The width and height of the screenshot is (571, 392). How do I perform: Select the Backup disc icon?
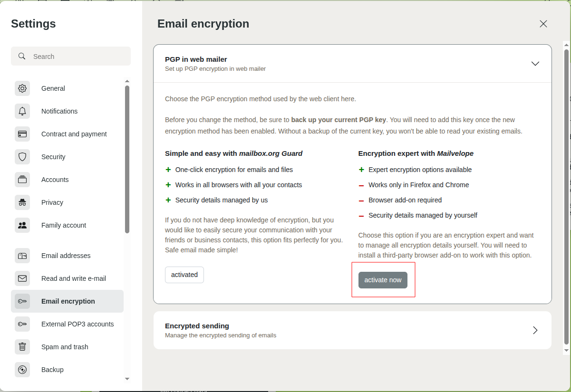point(22,370)
